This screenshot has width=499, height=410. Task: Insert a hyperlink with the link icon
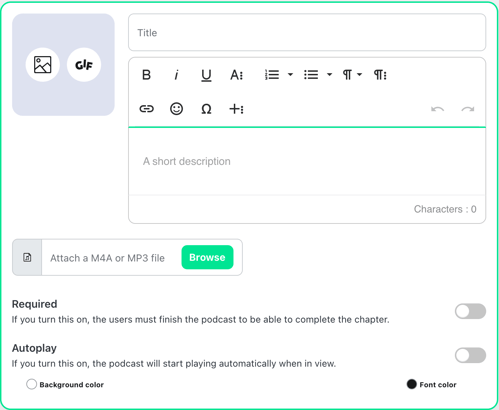tap(146, 109)
